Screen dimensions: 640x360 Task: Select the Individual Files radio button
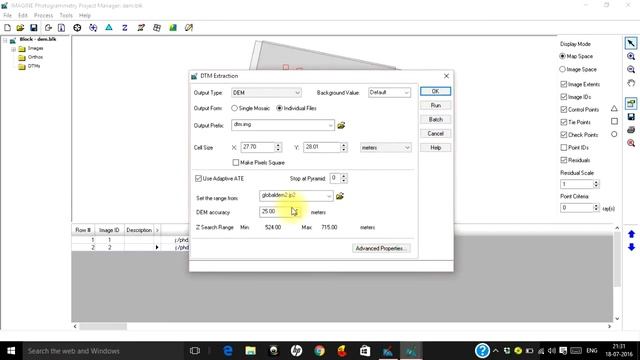pos(279,108)
